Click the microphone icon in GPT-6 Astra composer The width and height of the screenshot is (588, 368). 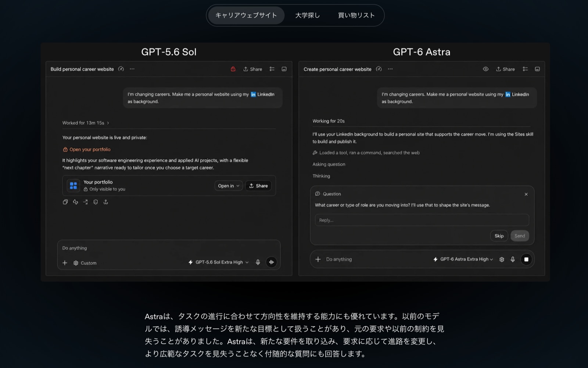click(513, 259)
